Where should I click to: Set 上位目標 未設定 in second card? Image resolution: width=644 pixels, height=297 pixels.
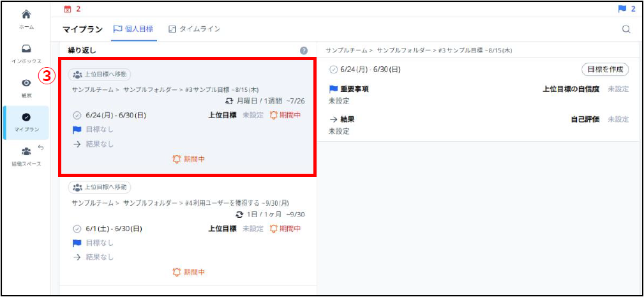coord(253,229)
